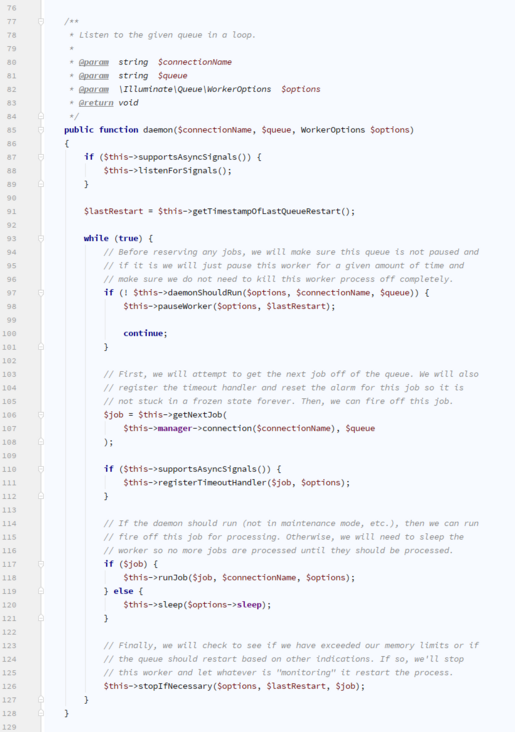Screen dimensions: 515x732
Task: Collapse the if ($job) block fold marker
Action: click(41, 564)
